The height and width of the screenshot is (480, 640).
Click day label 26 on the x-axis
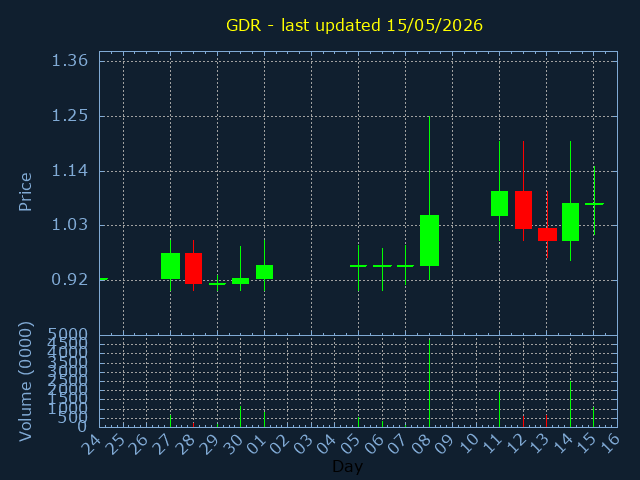(138, 444)
